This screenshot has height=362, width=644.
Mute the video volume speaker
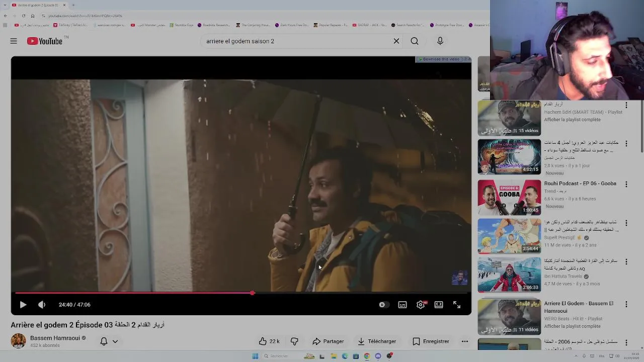(42, 305)
